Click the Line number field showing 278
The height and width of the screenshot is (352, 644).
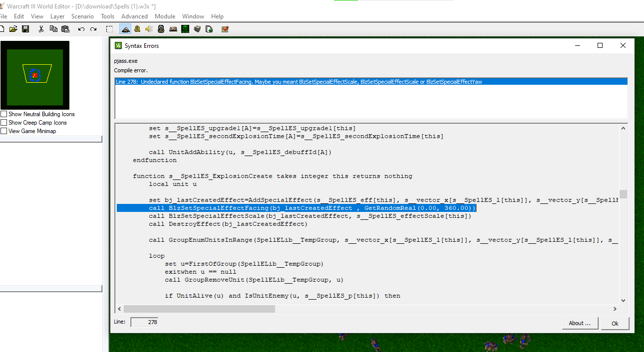coord(144,322)
